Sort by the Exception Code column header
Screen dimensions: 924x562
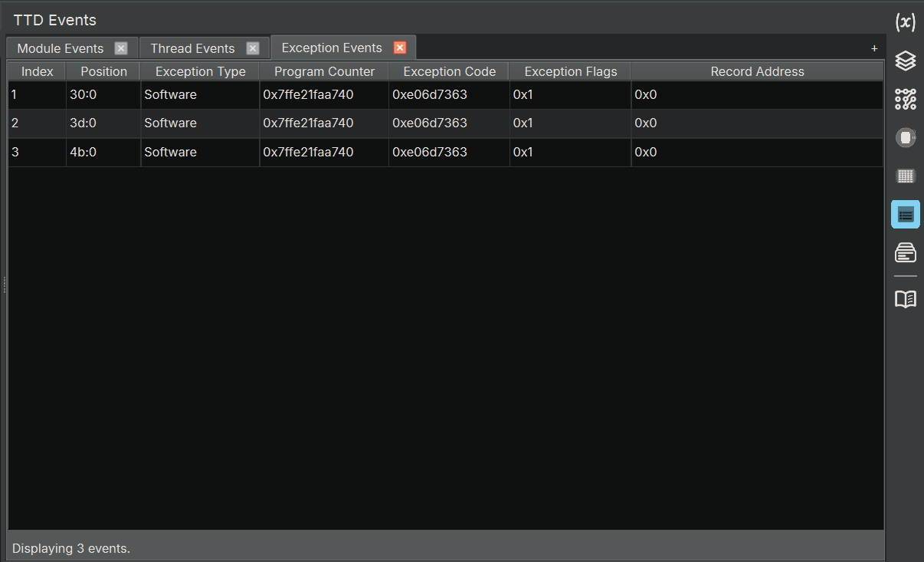[x=449, y=71]
